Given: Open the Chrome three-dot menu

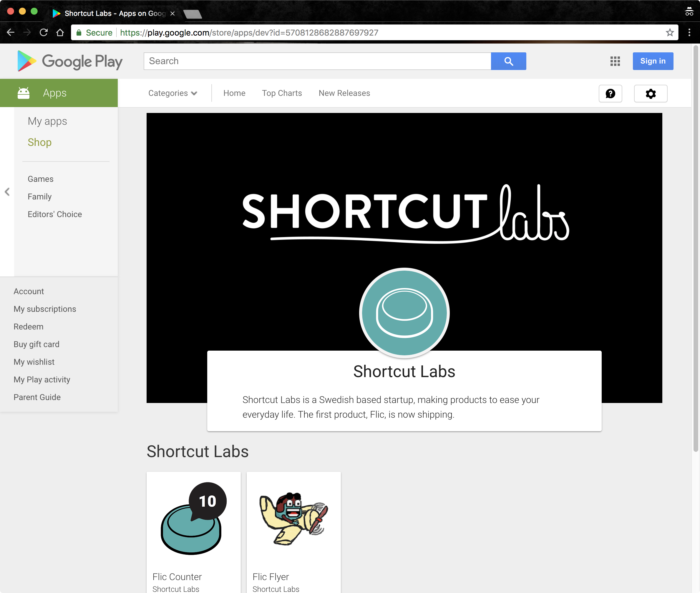Looking at the screenshot, I should 689,33.
